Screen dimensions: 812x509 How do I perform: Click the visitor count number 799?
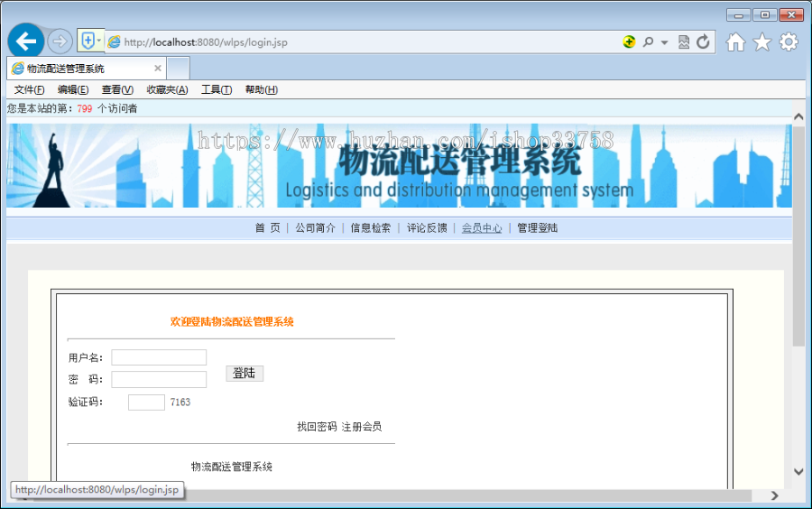coord(85,108)
